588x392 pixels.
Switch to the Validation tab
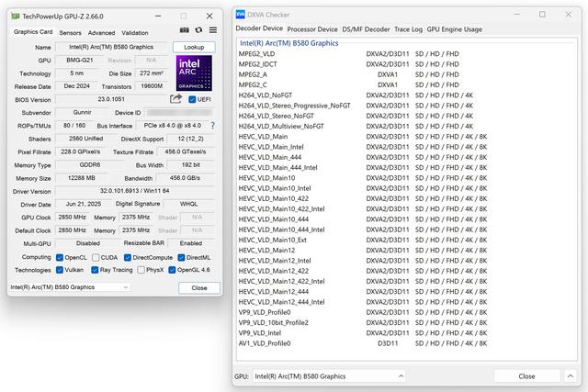[135, 33]
